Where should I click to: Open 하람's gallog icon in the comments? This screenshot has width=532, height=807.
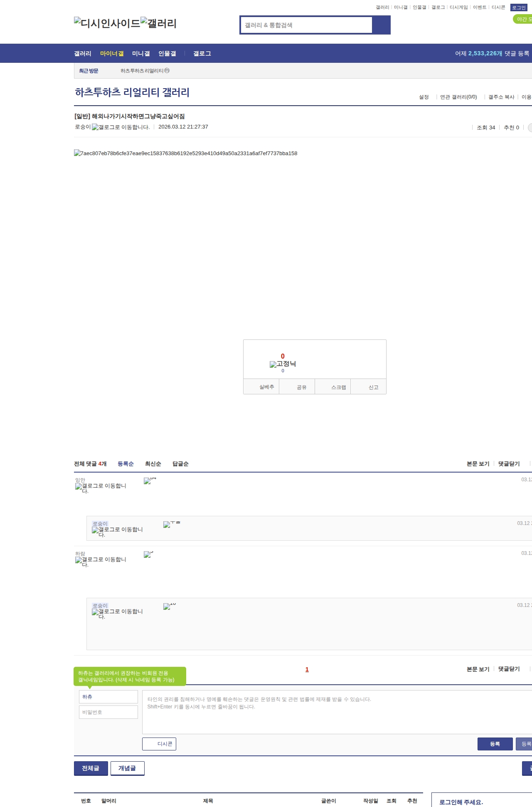tap(101, 562)
